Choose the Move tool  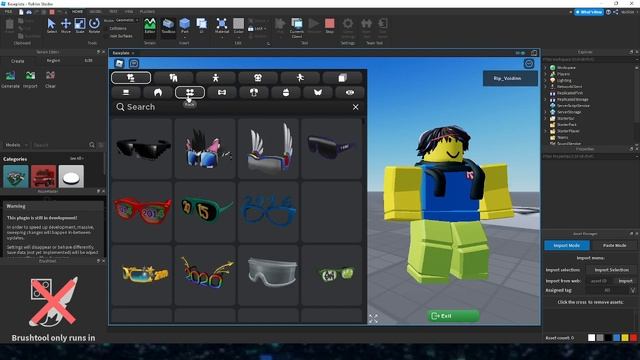click(x=66, y=26)
